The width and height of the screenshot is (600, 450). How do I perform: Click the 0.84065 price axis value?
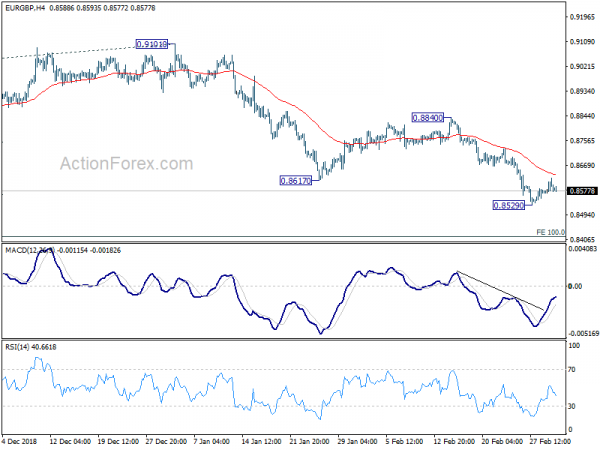[582, 240]
